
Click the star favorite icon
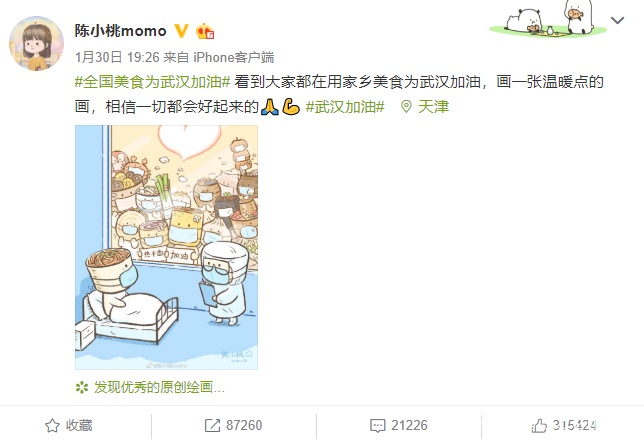[x=52, y=426]
